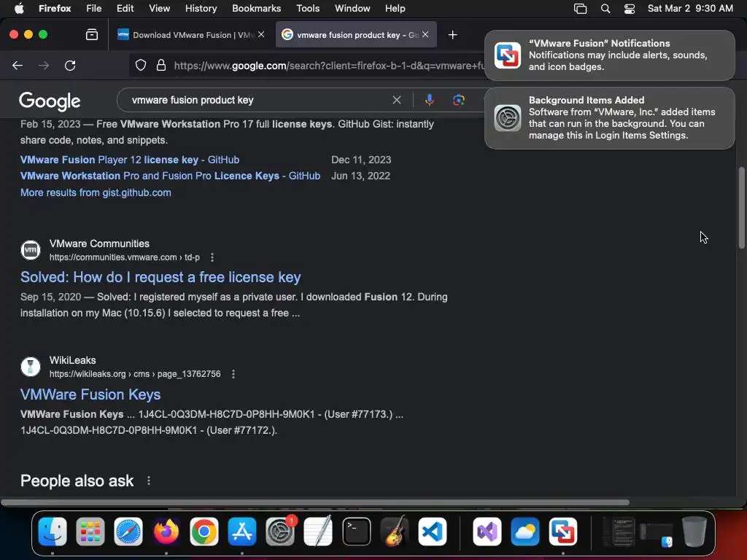The image size is (747, 560).
Task: Open a new tab with plus button
Action: pos(452,35)
